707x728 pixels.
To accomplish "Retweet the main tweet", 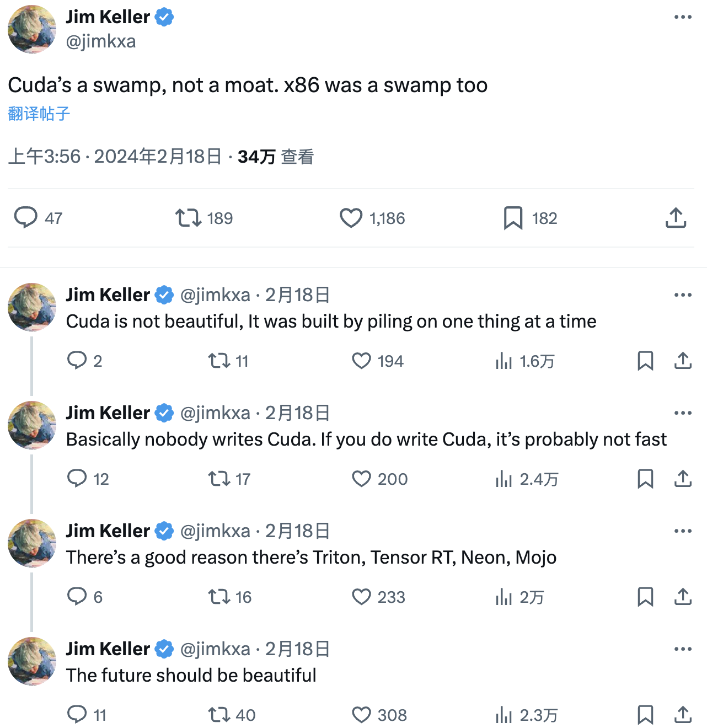I will (x=188, y=218).
